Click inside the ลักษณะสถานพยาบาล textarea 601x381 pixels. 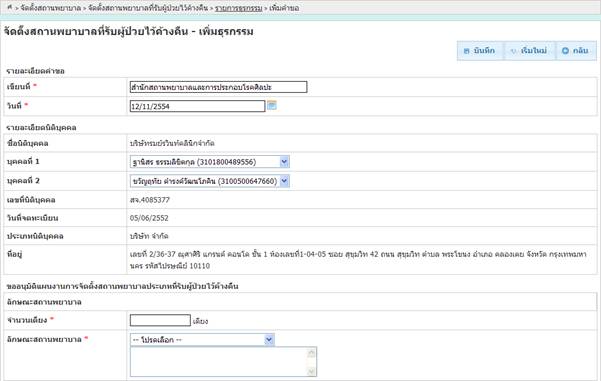(x=218, y=362)
